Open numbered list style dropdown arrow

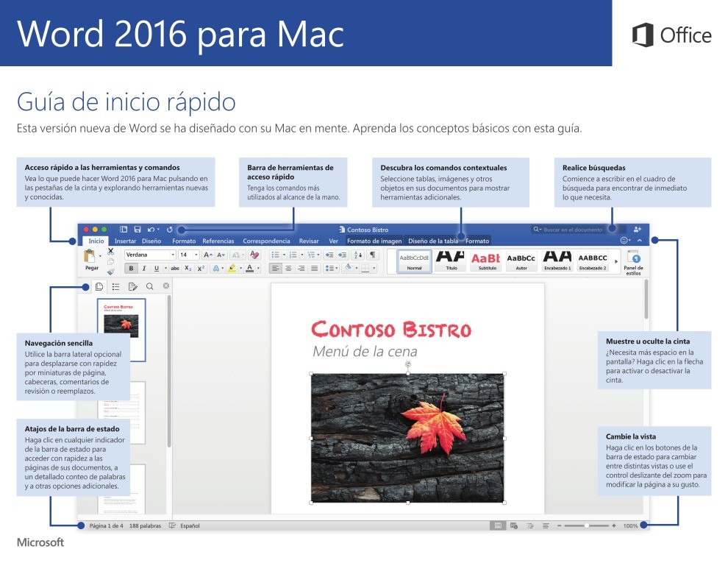click(301, 255)
